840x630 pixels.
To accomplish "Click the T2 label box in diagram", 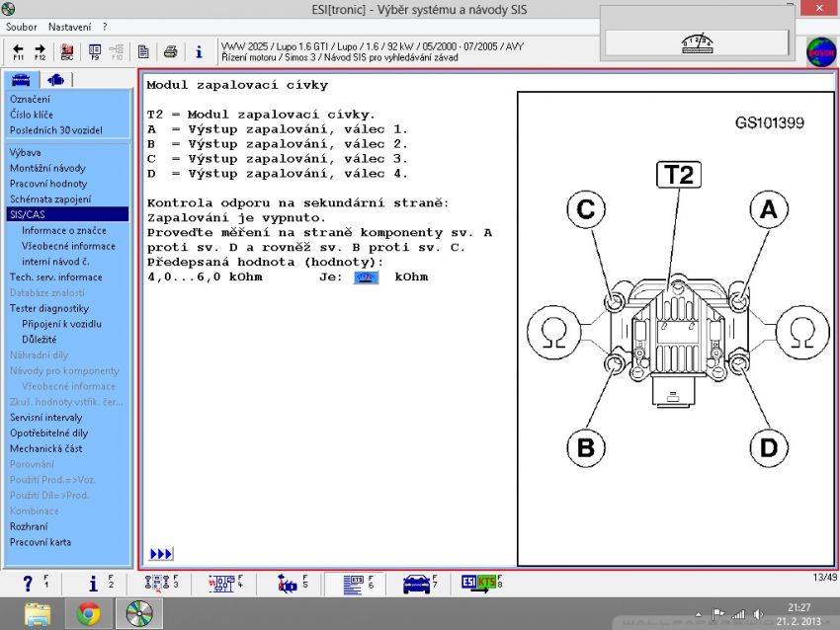I will click(679, 175).
